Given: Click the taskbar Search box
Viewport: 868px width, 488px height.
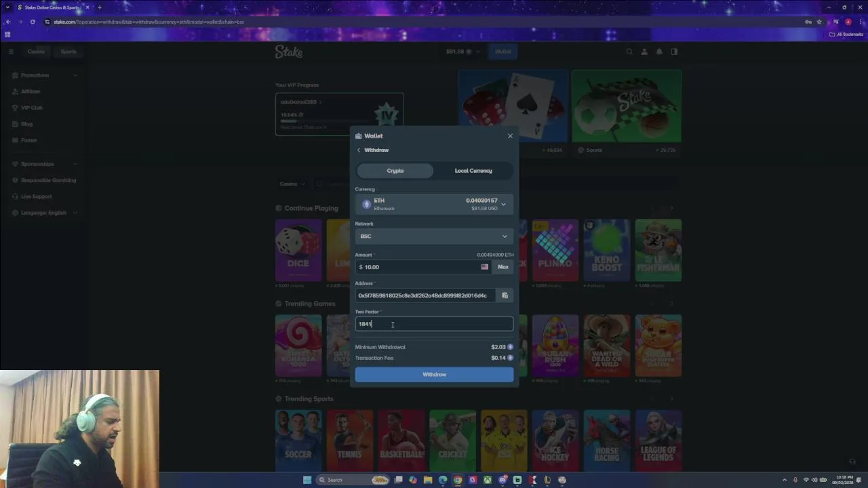Looking at the screenshot, I should pos(353,480).
